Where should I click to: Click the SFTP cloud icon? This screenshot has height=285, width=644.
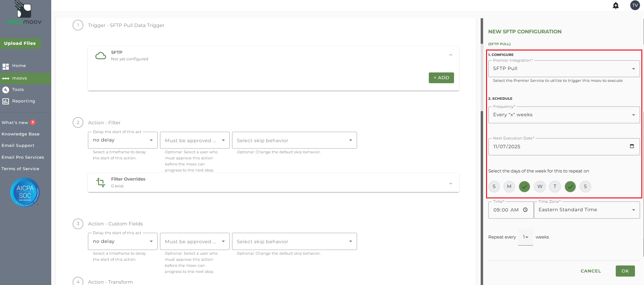coord(101,56)
